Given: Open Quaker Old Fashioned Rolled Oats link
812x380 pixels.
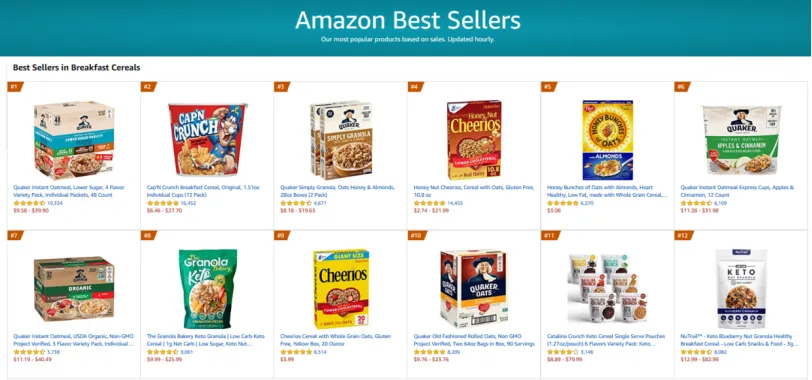Looking at the screenshot, I should click(x=474, y=340).
